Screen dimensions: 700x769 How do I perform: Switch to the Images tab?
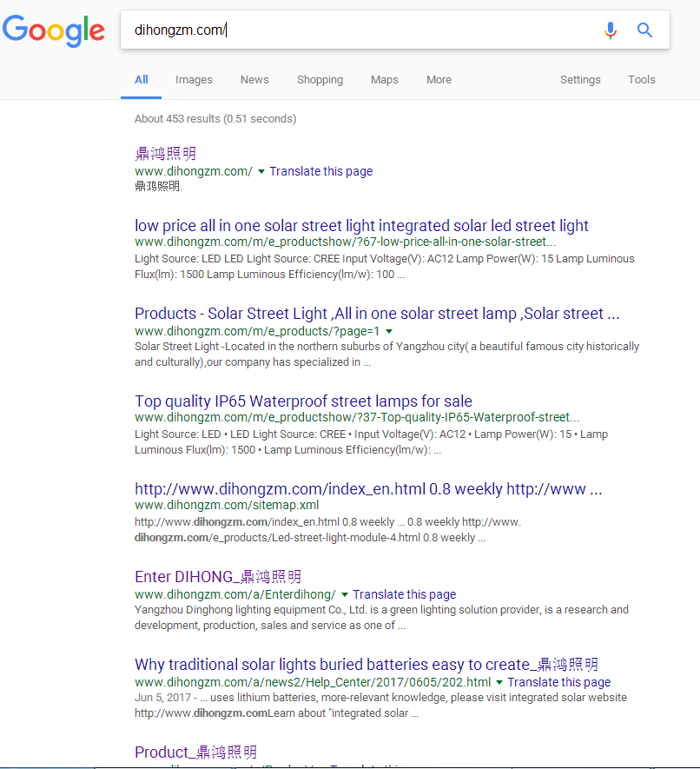[x=194, y=79]
